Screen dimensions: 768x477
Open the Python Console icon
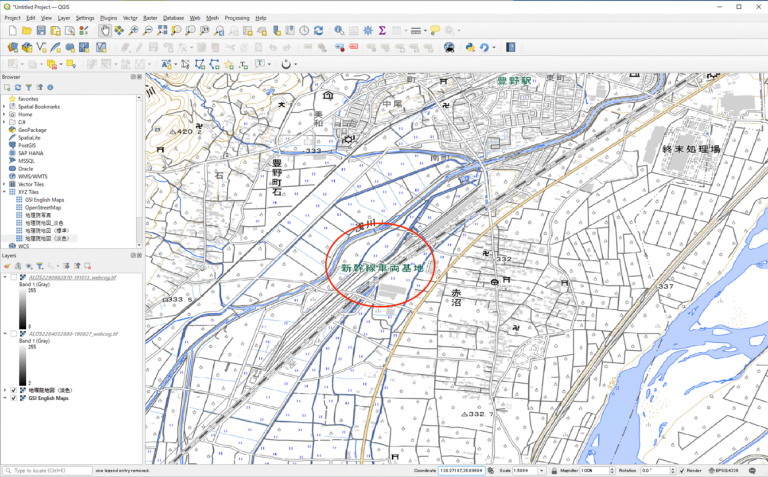click(x=470, y=47)
